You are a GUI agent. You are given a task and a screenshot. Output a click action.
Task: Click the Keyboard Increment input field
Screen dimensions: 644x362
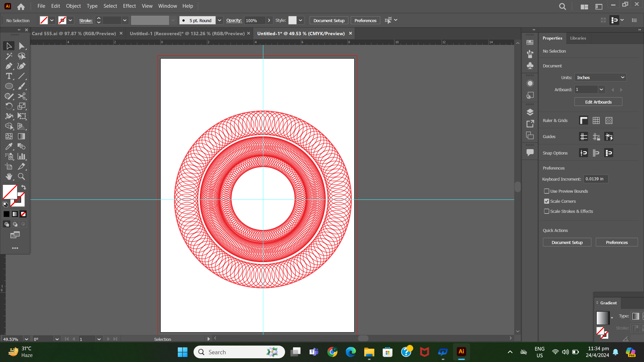pos(596,179)
